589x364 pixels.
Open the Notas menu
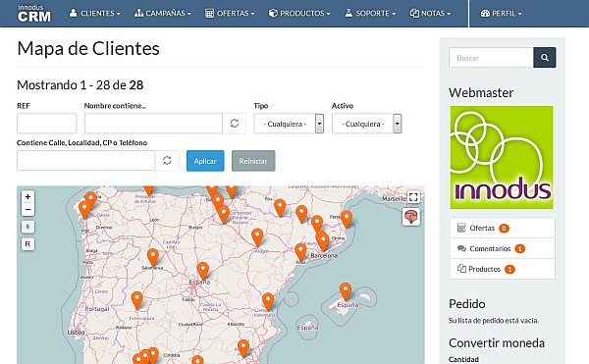click(430, 14)
